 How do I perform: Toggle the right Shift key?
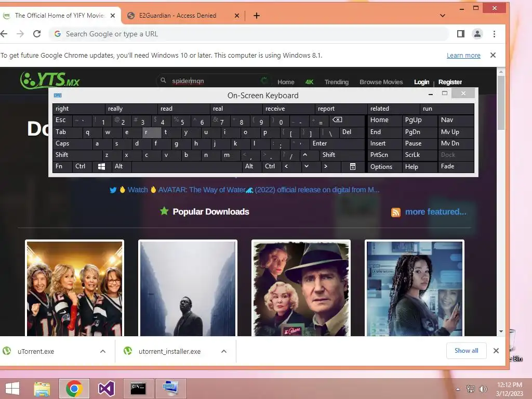342,155
